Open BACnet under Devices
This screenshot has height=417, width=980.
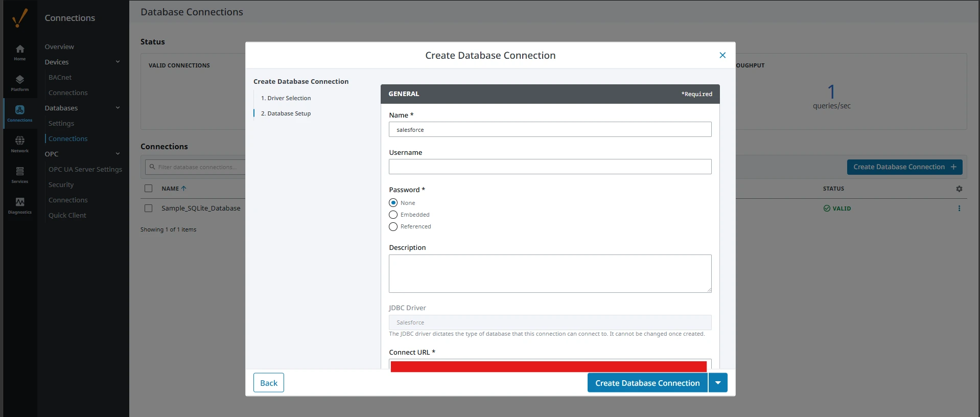click(60, 77)
